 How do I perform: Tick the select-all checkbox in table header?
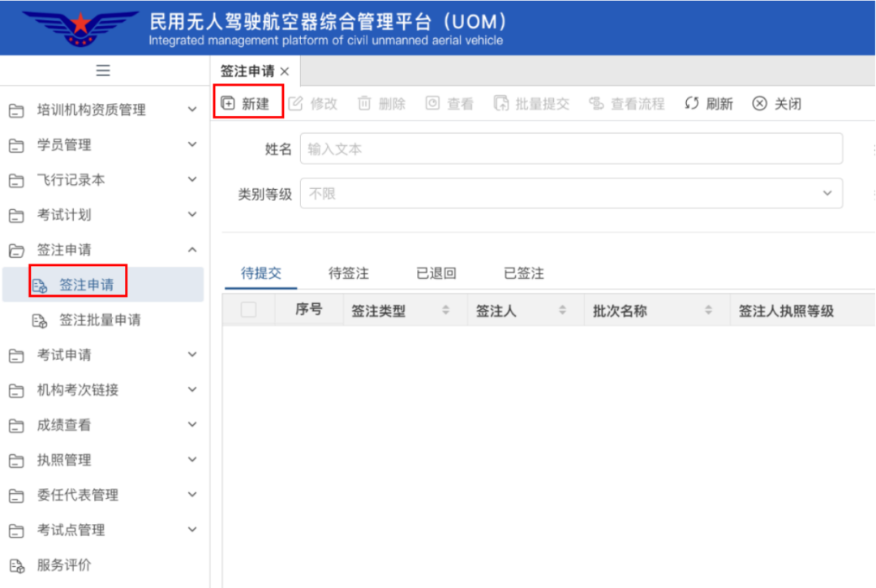(249, 309)
